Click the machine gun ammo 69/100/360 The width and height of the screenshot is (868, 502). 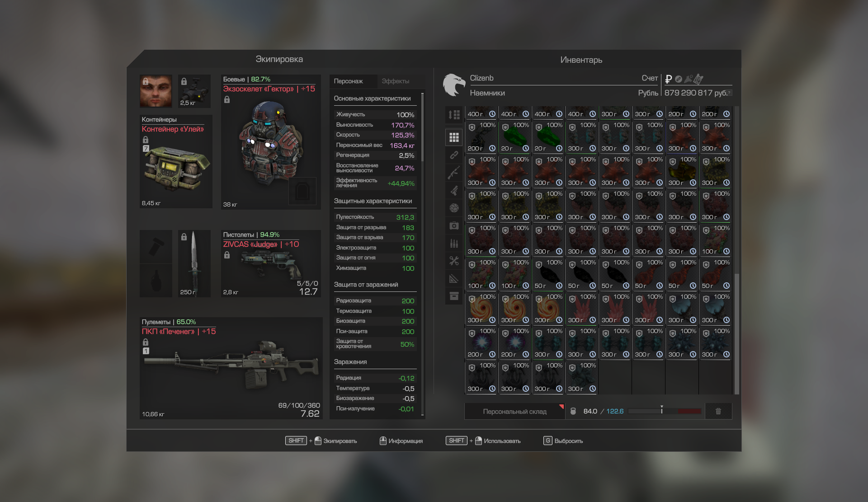point(299,405)
